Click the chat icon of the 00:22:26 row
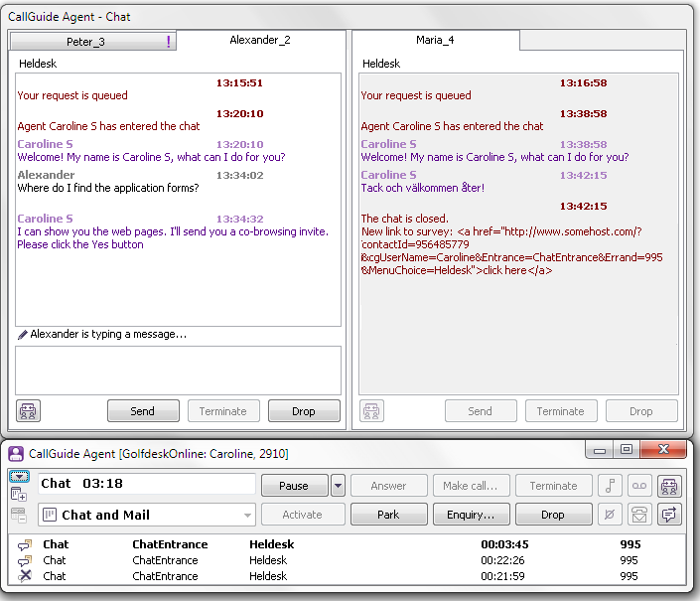 point(25,560)
